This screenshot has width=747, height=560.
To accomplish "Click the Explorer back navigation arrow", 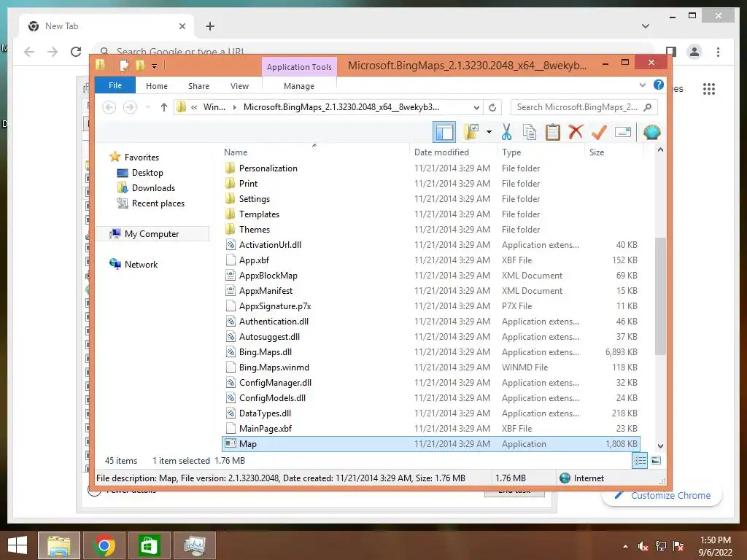I will (x=109, y=107).
